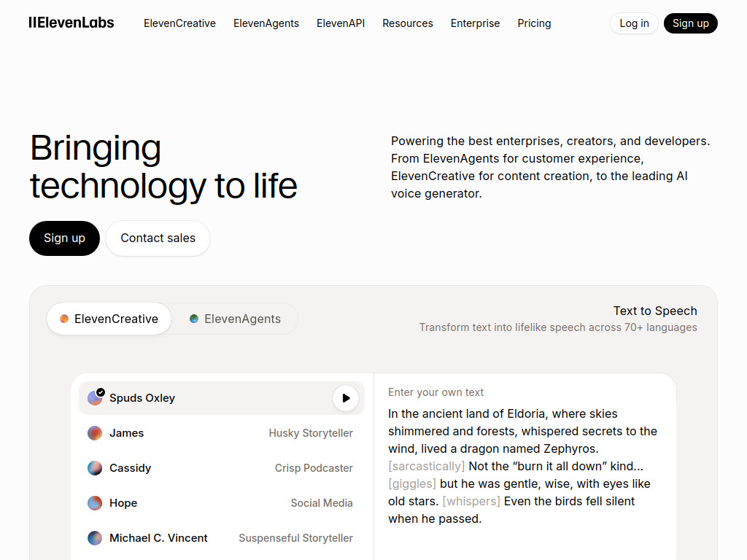Click the Contact sales button
Image resolution: width=747 pixels, height=560 pixels.
pos(158,238)
